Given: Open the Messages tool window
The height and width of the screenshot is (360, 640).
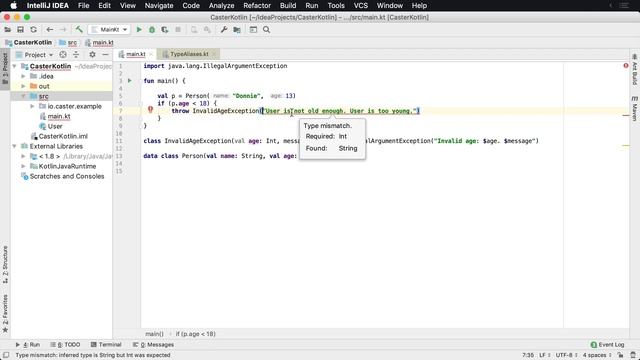Looking at the screenshot, I should (153, 345).
